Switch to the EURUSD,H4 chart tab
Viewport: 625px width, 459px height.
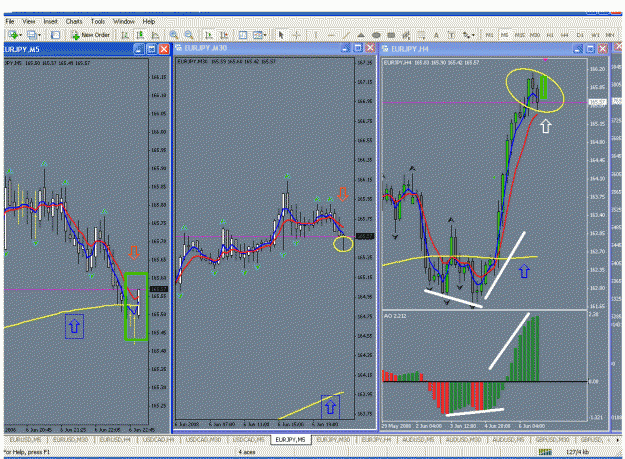115,439
